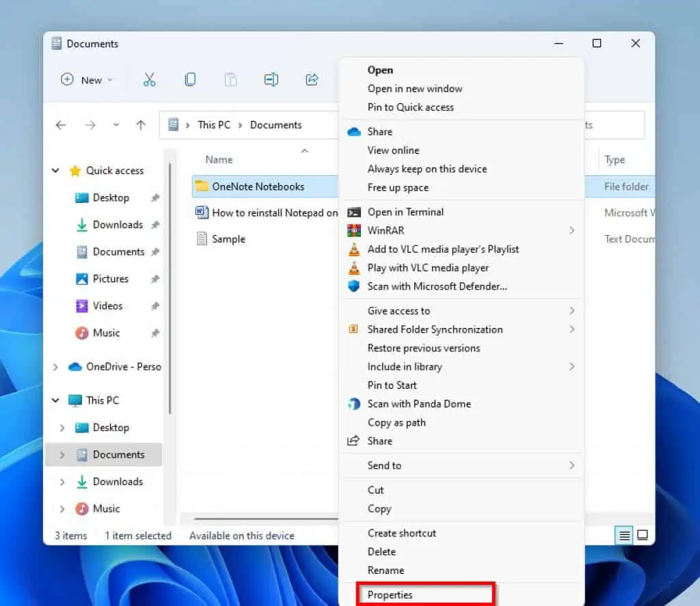This screenshot has width=700, height=606.
Task: Click the Rename icon in toolbar
Action: pyautogui.click(x=271, y=80)
